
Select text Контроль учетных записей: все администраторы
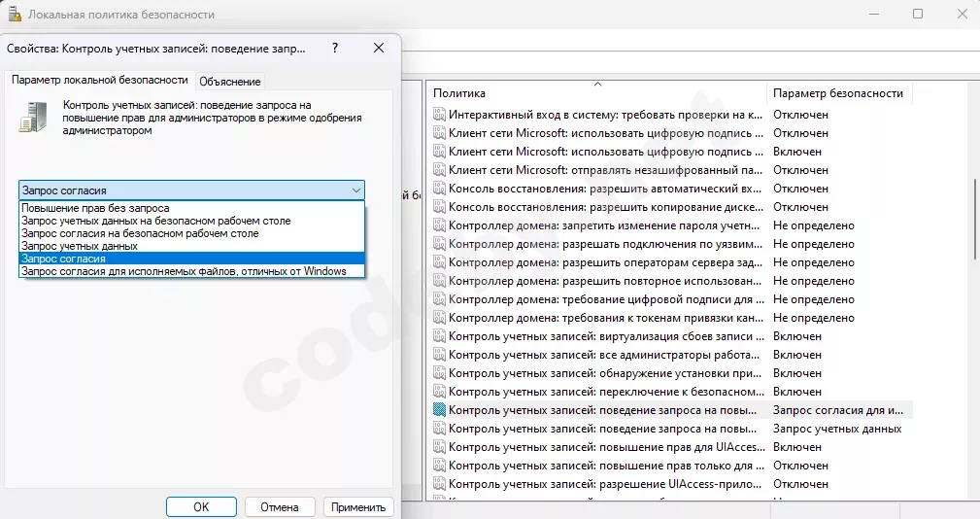[604, 355]
